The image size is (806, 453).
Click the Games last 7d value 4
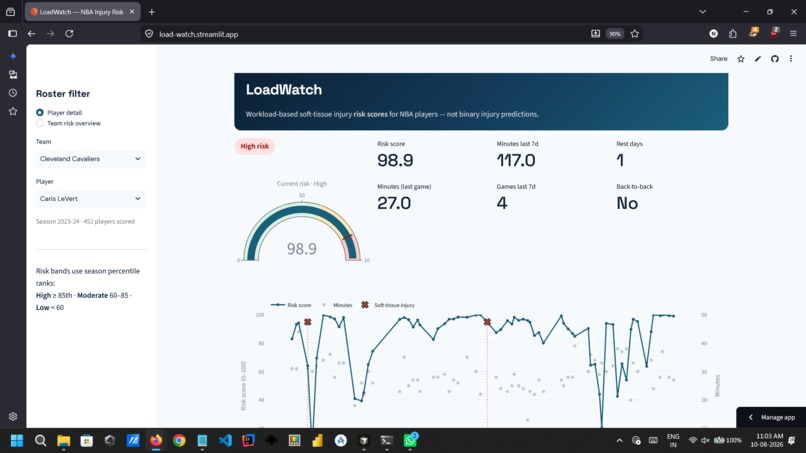[x=502, y=203]
